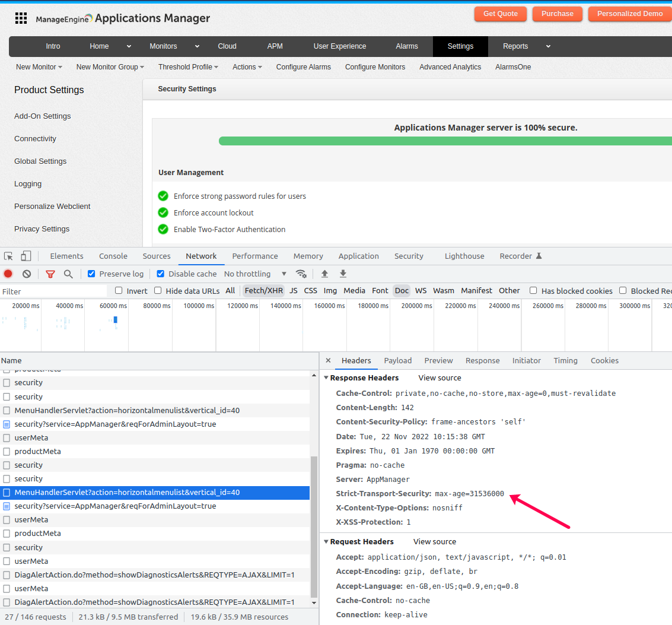Open the No throttling dropdown

pyautogui.click(x=255, y=274)
